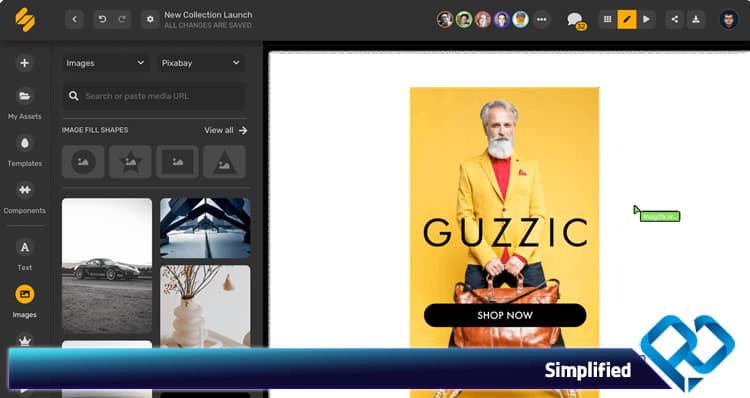Open the Templates sidebar tab
This screenshot has height=398, width=750.
[x=24, y=151]
